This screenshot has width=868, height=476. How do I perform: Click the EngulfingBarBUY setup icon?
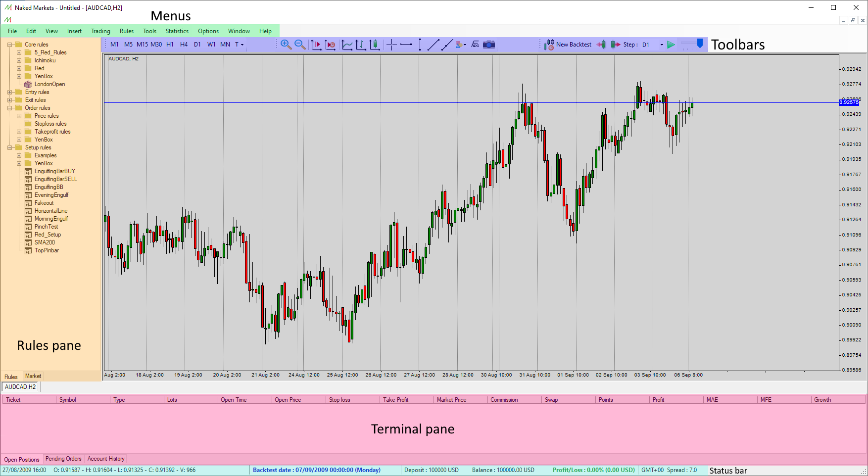pos(28,171)
